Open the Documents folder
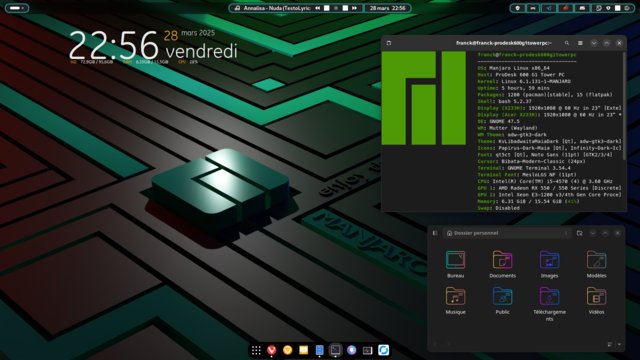This screenshot has width=640, height=360. coord(502,264)
